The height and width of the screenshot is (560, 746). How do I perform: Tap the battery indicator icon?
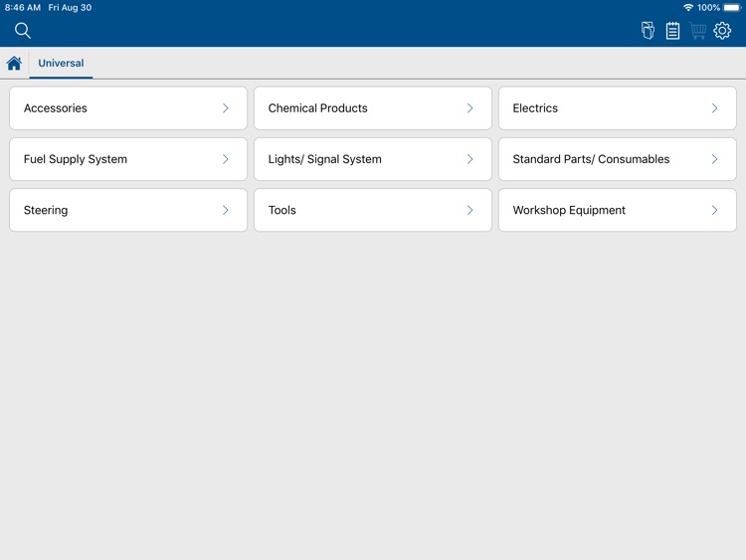tap(733, 7)
